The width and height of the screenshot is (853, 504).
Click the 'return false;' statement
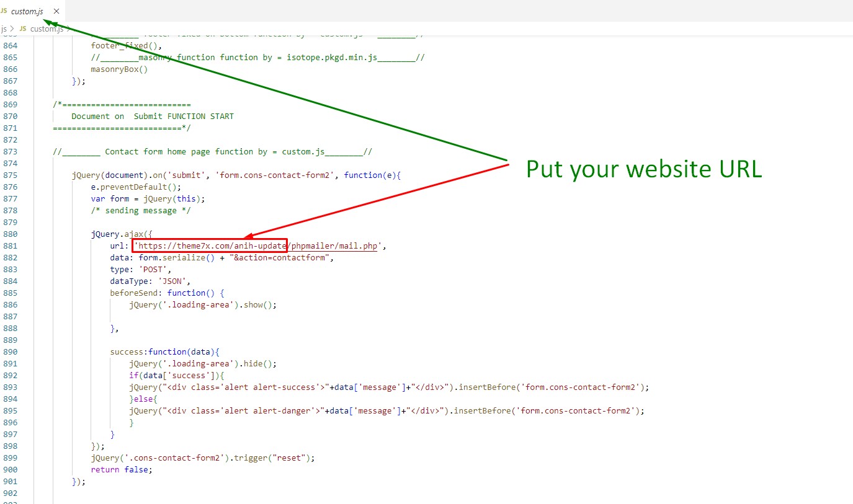tap(121, 470)
